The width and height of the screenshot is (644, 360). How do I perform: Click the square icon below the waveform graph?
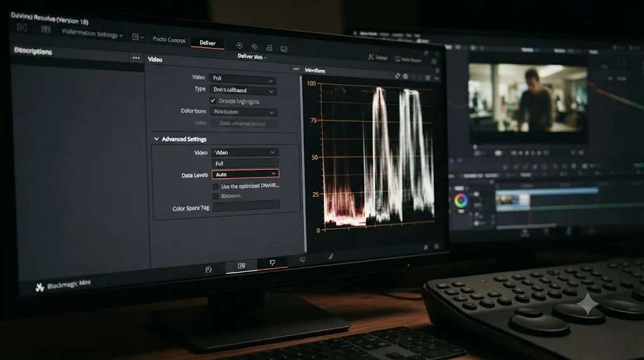(426, 247)
